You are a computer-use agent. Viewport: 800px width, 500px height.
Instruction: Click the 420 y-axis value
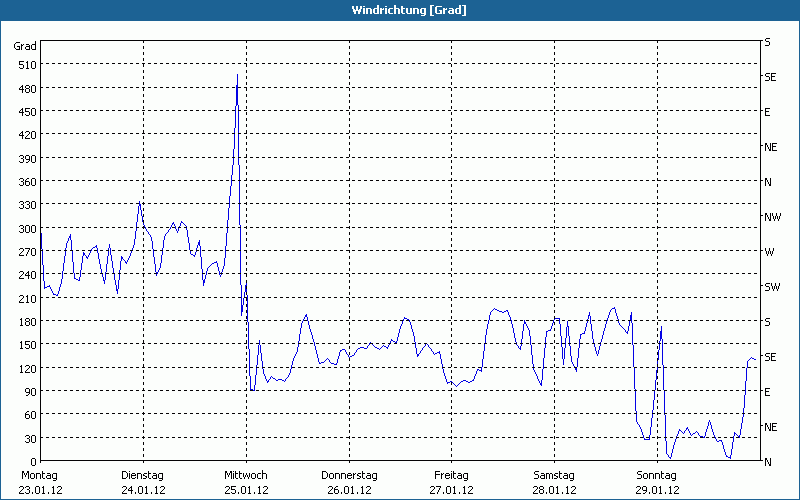[x=28, y=135]
